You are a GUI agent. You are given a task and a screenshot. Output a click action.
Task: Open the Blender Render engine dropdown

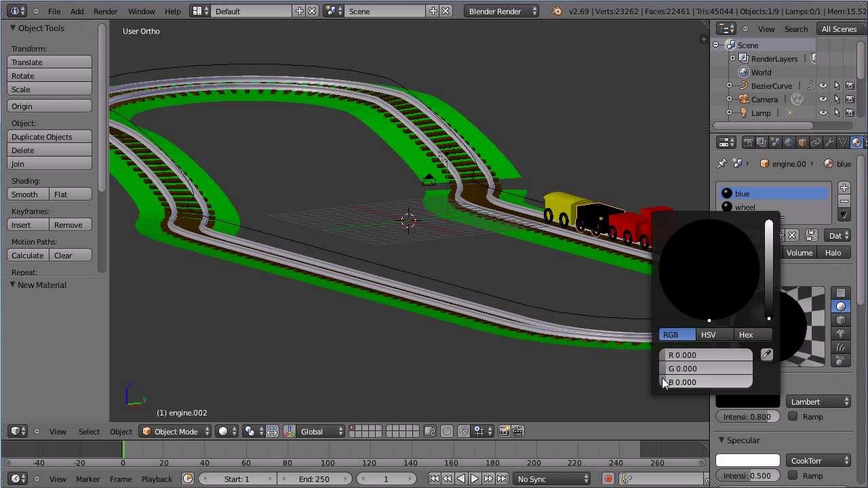pos(502,11)
